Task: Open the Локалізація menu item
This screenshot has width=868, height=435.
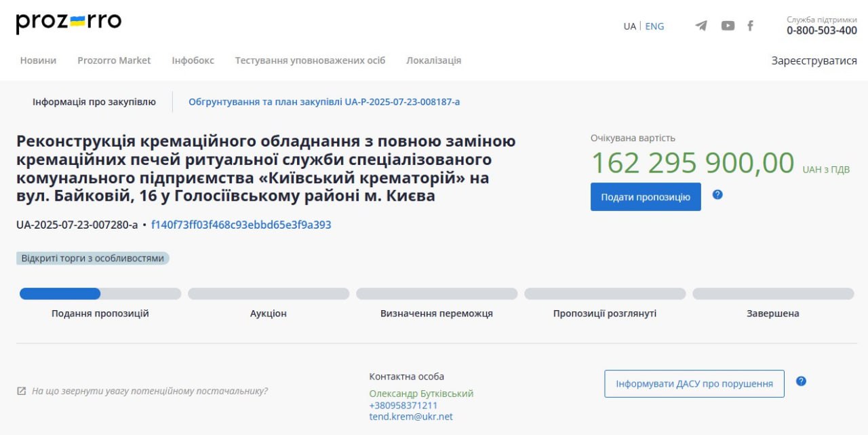Action: point(433,60)
